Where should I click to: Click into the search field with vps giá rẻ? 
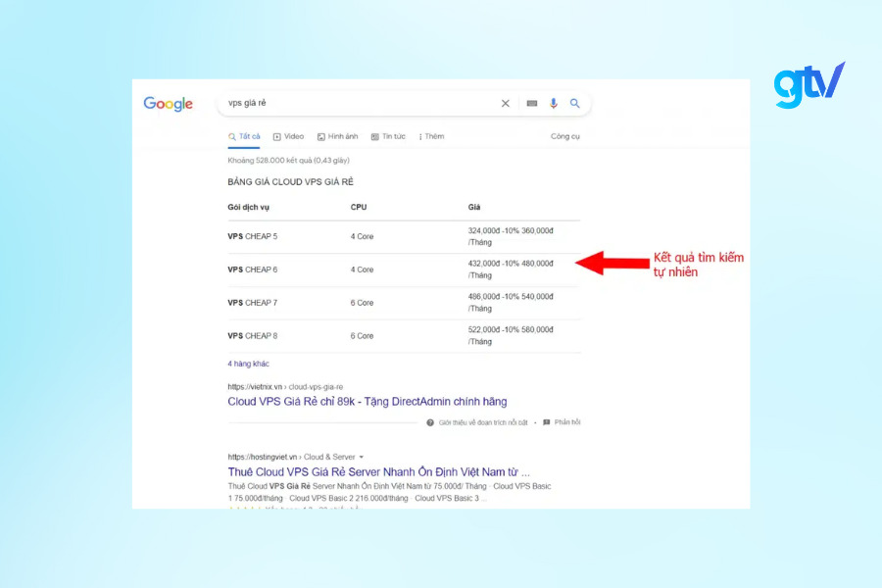click(353, 103)
